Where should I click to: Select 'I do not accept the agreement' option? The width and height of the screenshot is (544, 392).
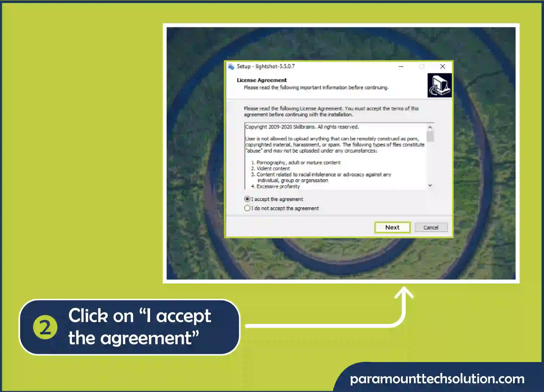click(247, 208)
